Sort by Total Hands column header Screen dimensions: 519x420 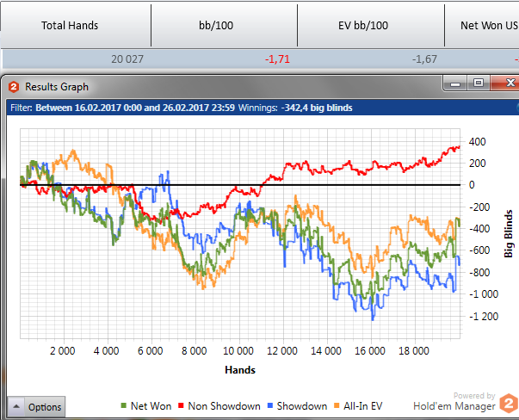pyautogui.click(x=76, y=26)
